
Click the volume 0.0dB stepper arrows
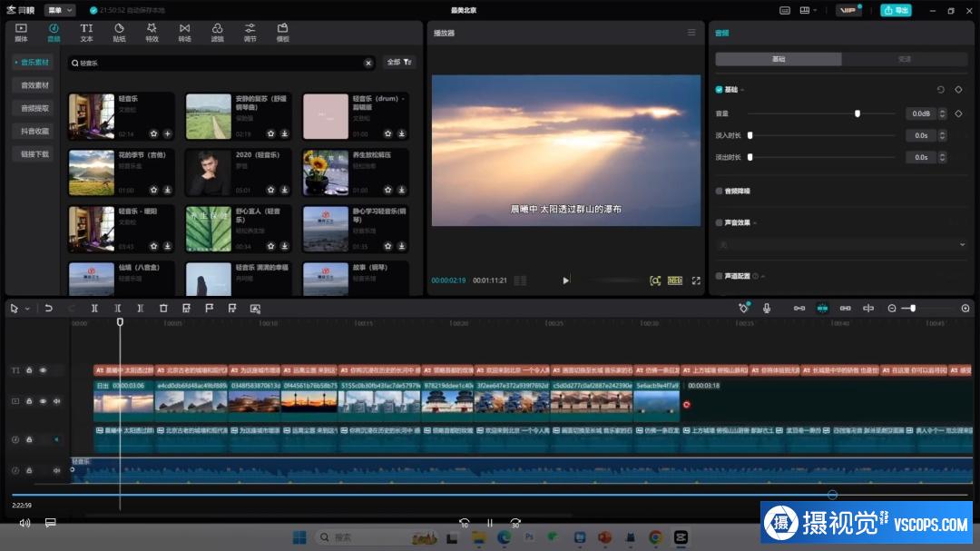coord(943,113)
